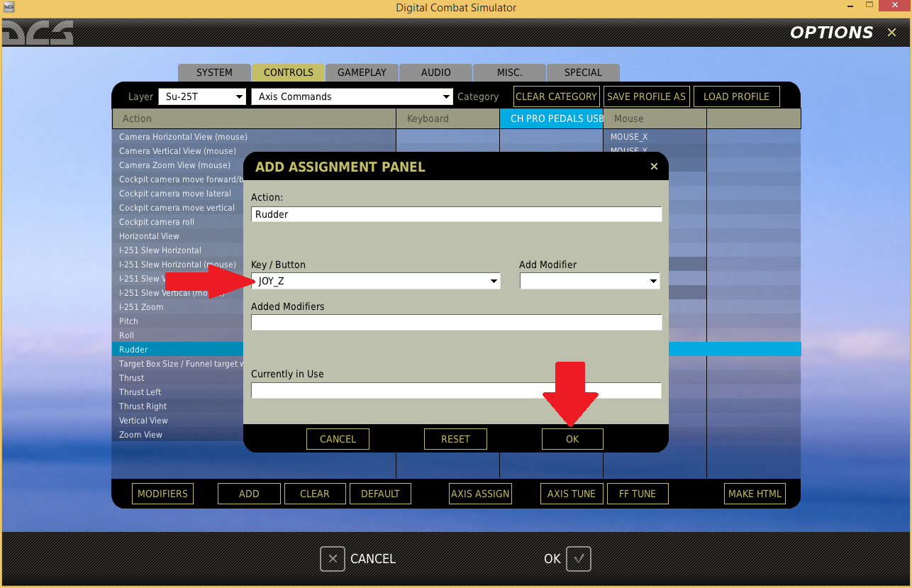The height and width of the screenshot is (588, 912).
Task: Click RESET in the assignment panel
Action: pos(455,439)
